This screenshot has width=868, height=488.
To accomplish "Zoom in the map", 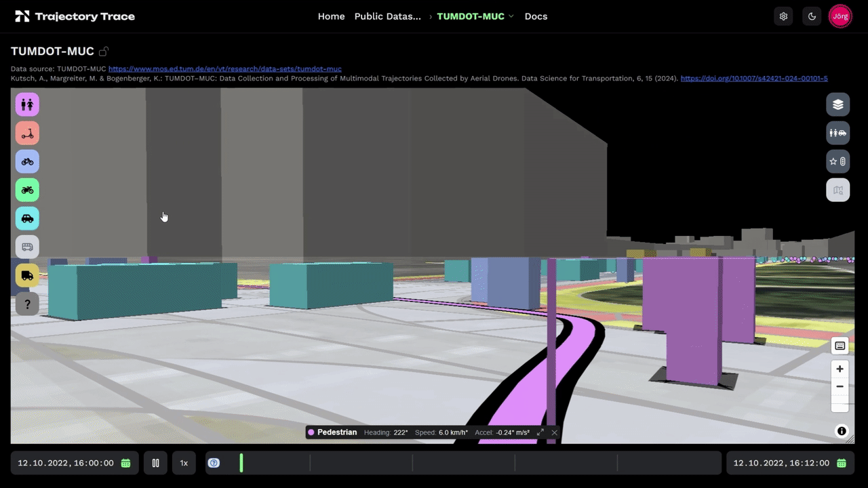I will click(840, 369).
